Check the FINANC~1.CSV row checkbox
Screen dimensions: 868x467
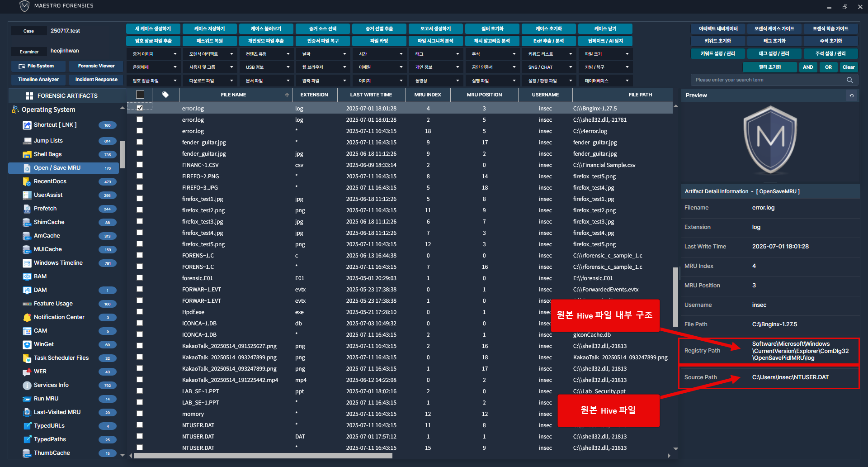pos(140,165)
